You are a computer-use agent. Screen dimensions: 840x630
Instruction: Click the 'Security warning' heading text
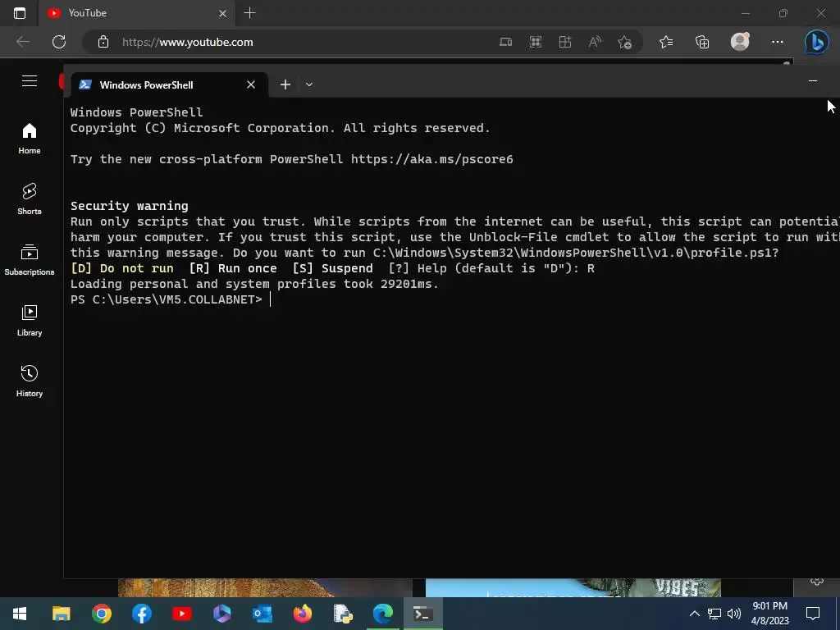pos(129,206)
